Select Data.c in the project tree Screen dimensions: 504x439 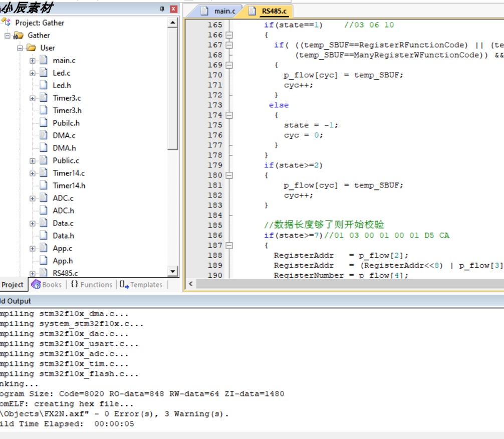pos(63,223)
